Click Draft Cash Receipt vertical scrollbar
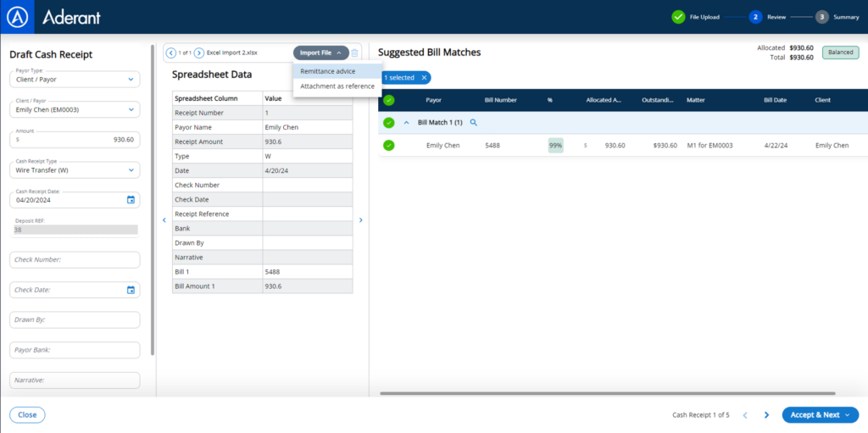 tap(153, 200)
